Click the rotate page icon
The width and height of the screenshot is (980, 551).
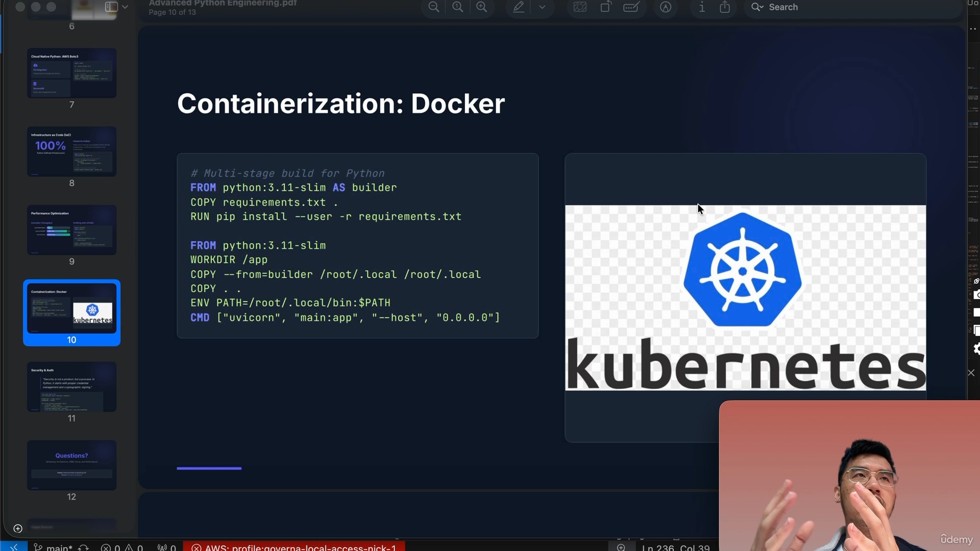tap(606, 7)
